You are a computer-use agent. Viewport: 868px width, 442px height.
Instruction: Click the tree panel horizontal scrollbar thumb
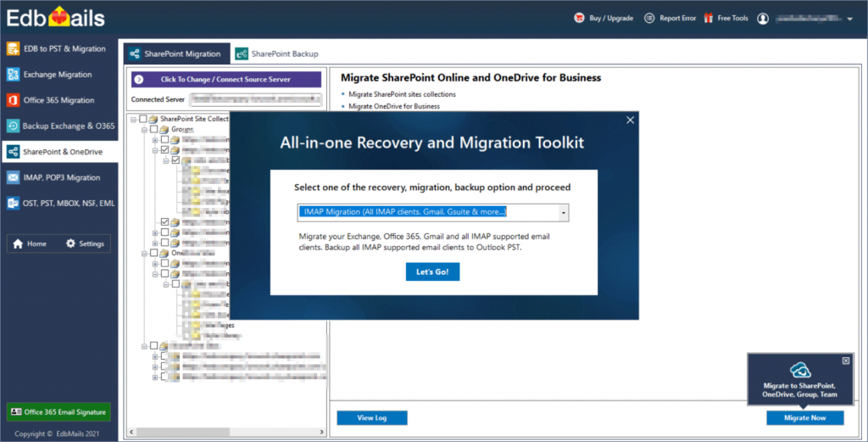click(183, 432)
